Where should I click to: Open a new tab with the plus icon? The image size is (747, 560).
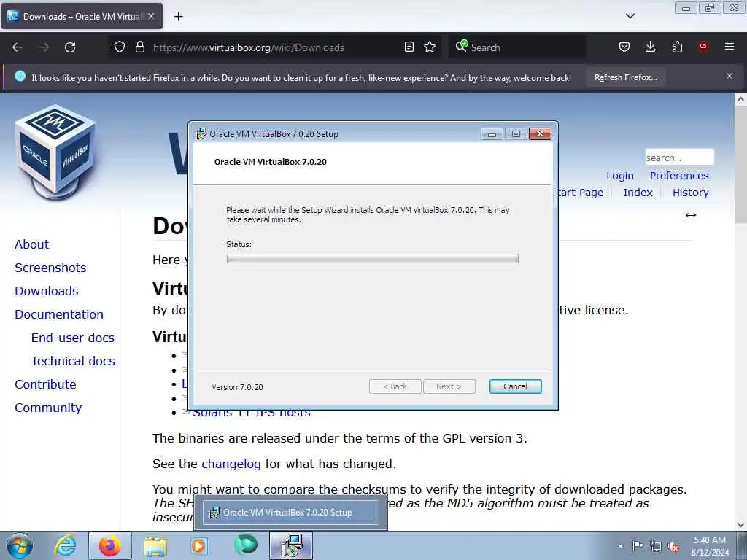tap(178, 17)
